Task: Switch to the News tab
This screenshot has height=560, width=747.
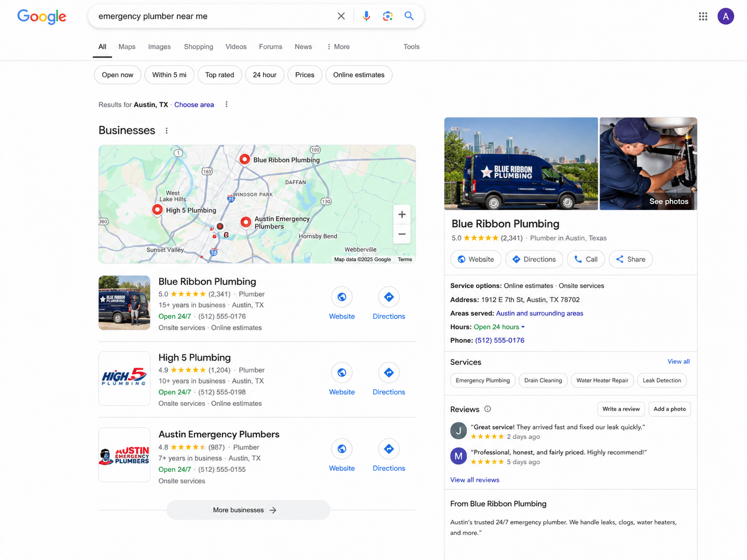Action: pos(303,46)
